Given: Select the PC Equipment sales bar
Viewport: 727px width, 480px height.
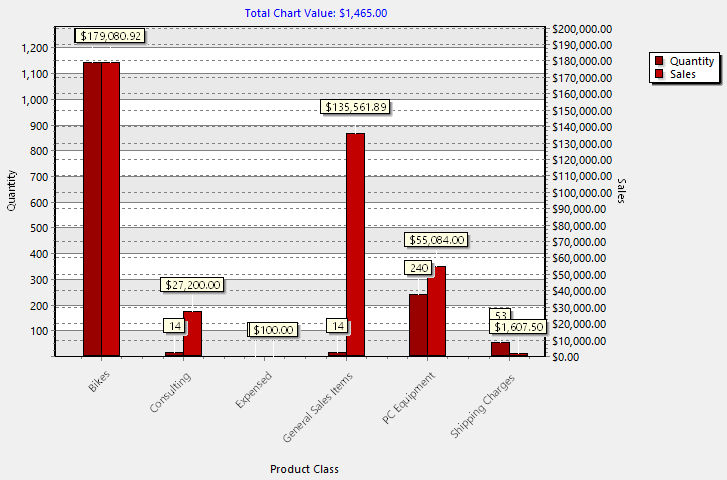Looking at the screenshot, I should (437, 311).
